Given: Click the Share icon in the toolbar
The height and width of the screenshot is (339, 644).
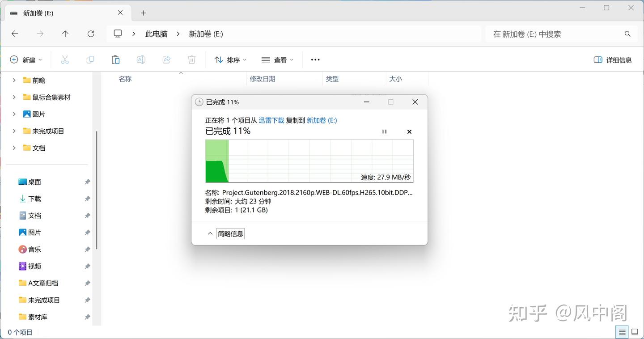Looking at the screenshot, I should [x=166, y=59].
